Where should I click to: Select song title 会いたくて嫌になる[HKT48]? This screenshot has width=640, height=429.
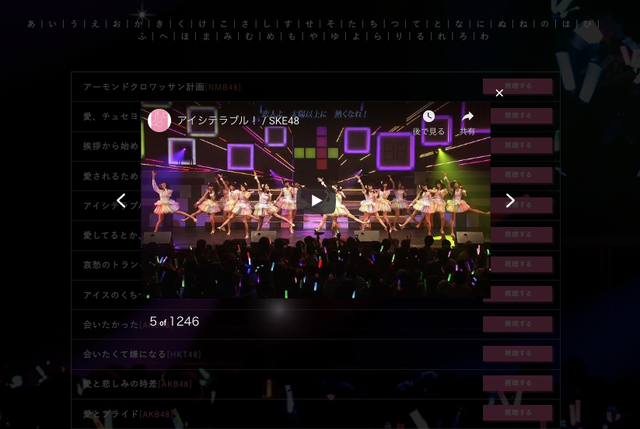click(142, 354)
